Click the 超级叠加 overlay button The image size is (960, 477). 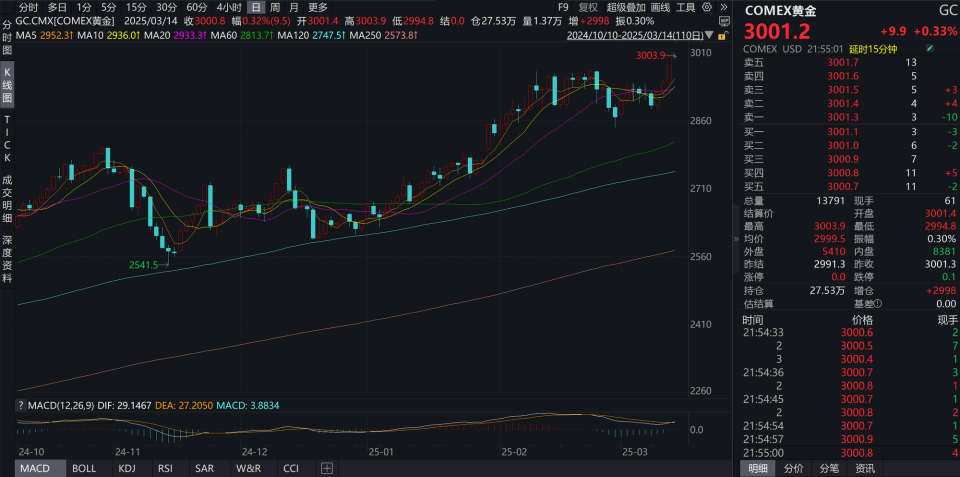point(626,7)
